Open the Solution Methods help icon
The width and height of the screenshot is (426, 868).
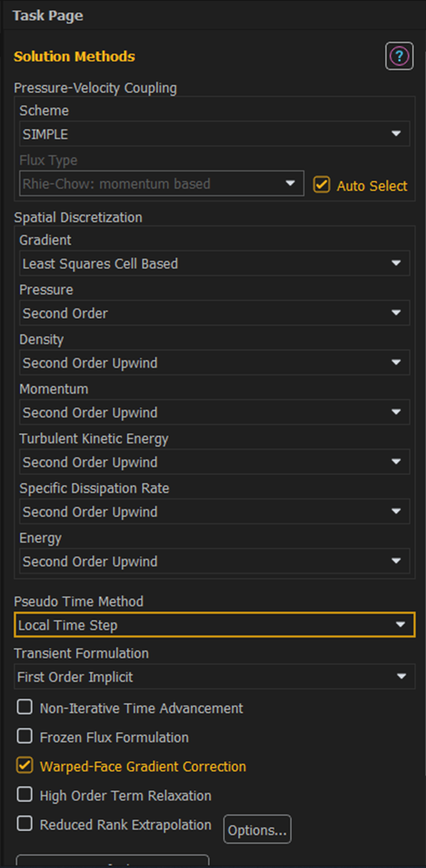pos(399,56)
